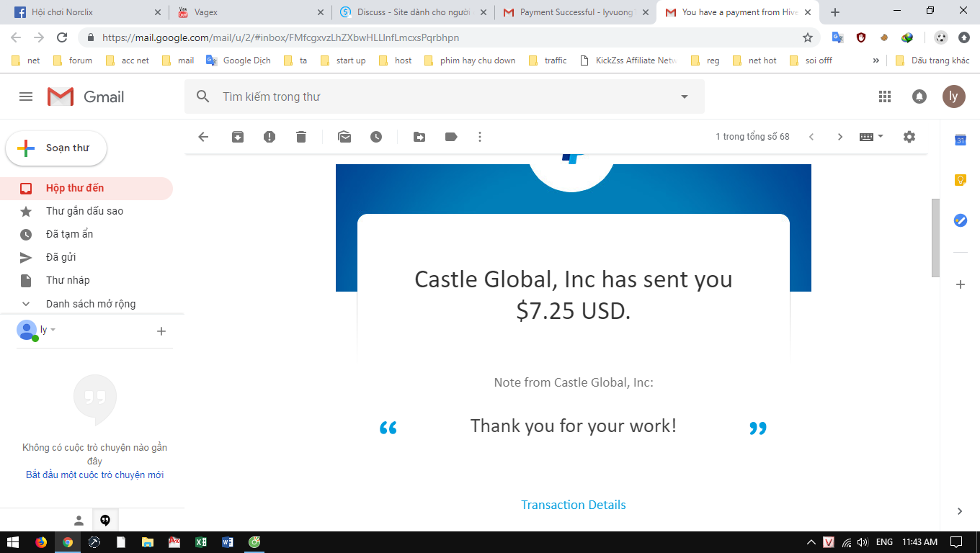Open the 'ly' Hangouts status dropdown
Image resolution: width=980 pixels, height=553 pixels.
pyautogui.click(x=48, y=330)
